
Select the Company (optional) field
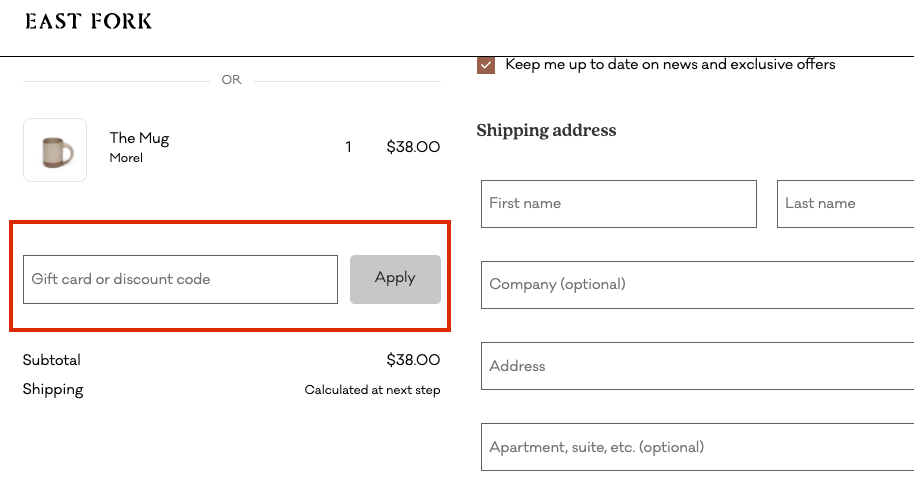point(697,285)
